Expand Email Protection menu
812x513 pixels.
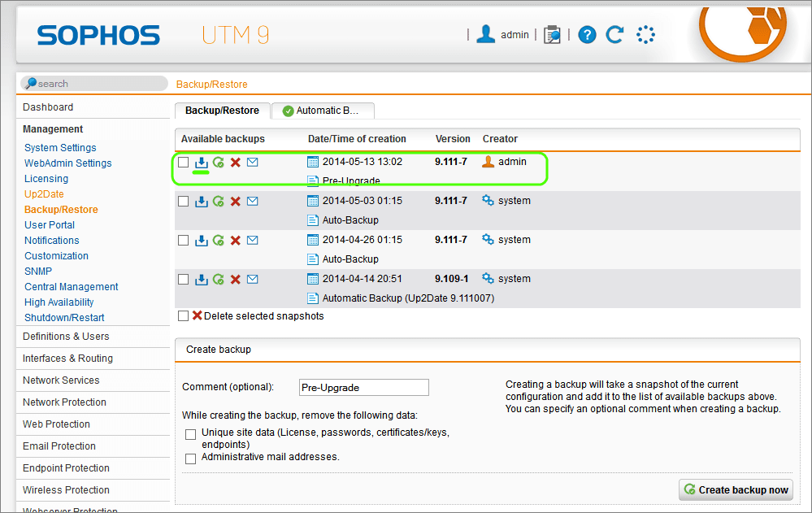[x=59, y=446]
